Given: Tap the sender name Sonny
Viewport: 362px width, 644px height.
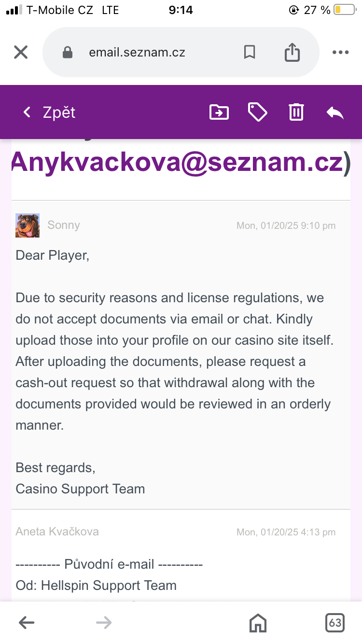Looking at the screenshot, I should (x=63, y=225).
